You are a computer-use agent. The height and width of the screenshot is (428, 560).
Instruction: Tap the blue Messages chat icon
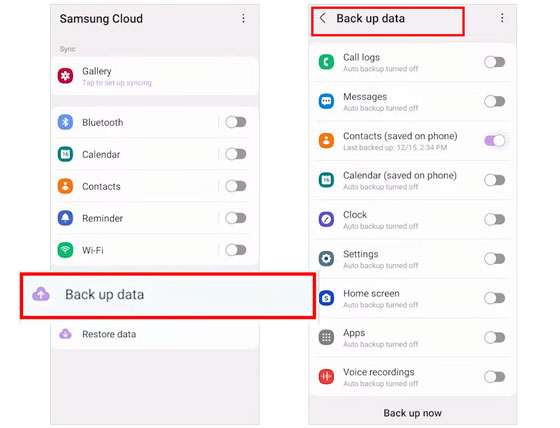coord(326,101)
